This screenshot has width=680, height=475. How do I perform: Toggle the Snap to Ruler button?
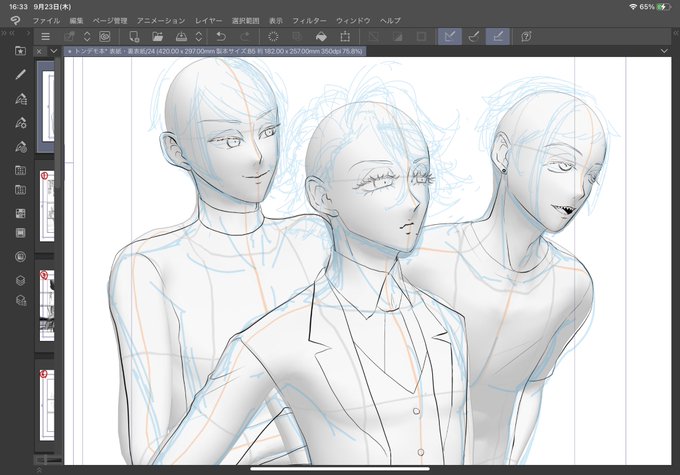tap(450, 36)
